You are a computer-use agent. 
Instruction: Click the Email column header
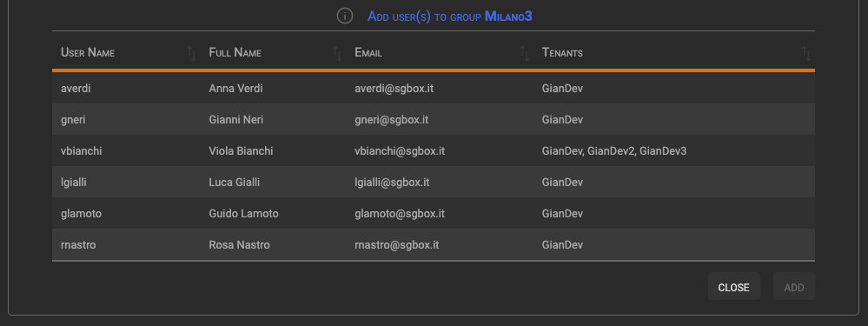coord(368,52)
